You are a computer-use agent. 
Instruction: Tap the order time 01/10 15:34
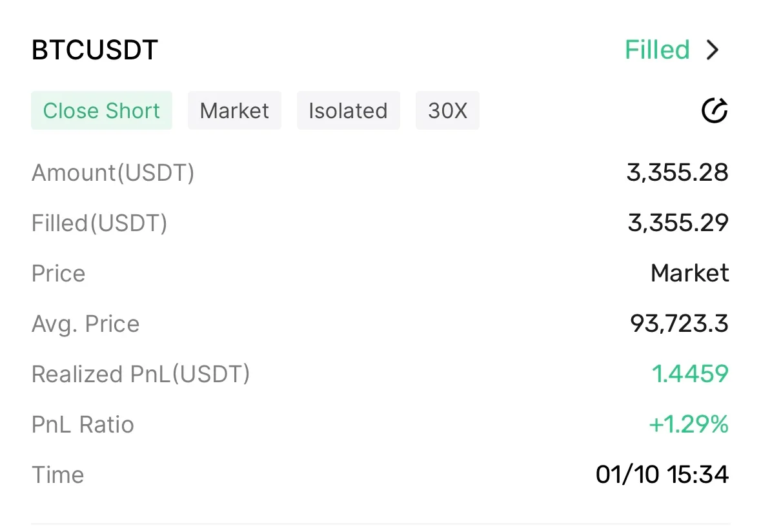(x=662, y=475)
